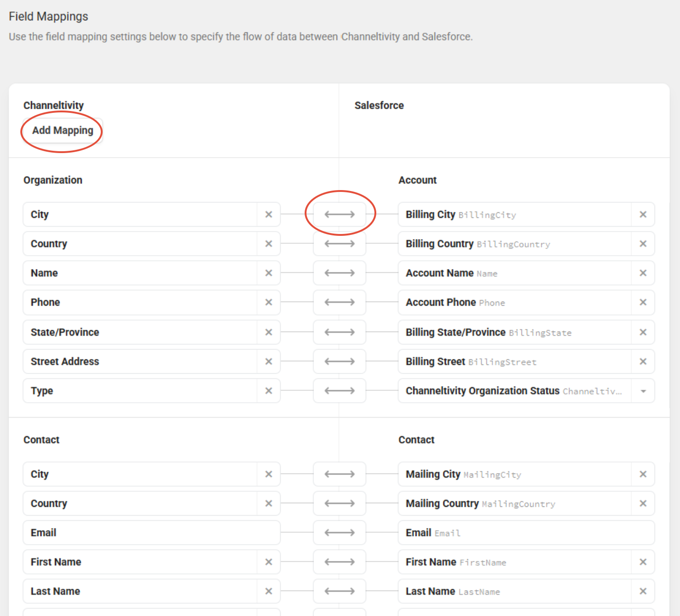Clear the Billing City field
Viewport: 680px width, 616px height.
(x=643, y=215)
